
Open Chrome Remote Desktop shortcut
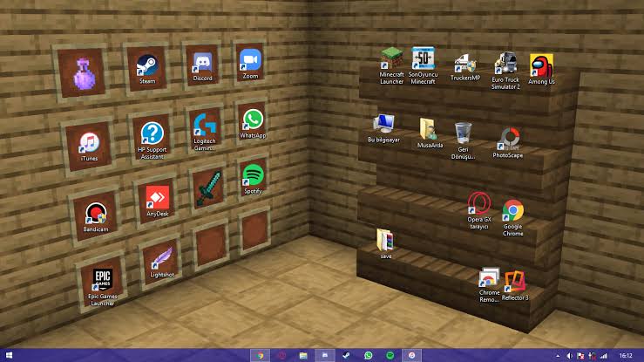[489, 284]
